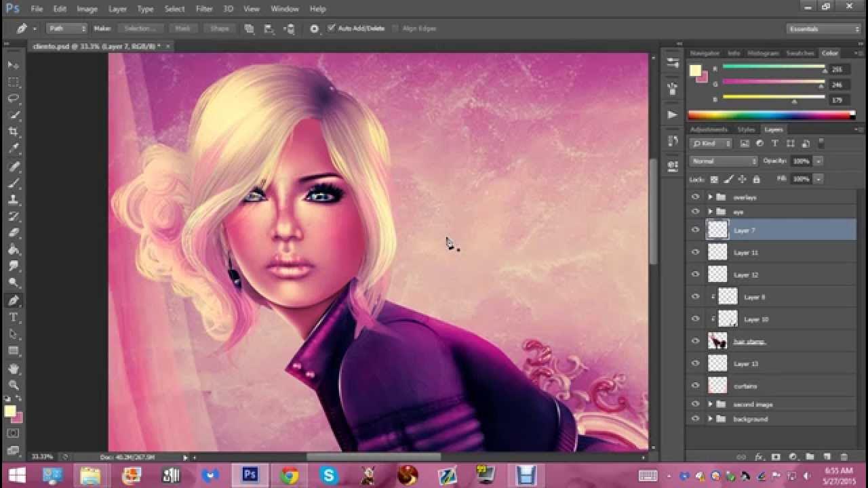
Task: Select the Brush tool
Action: click(x=13, y=184)
